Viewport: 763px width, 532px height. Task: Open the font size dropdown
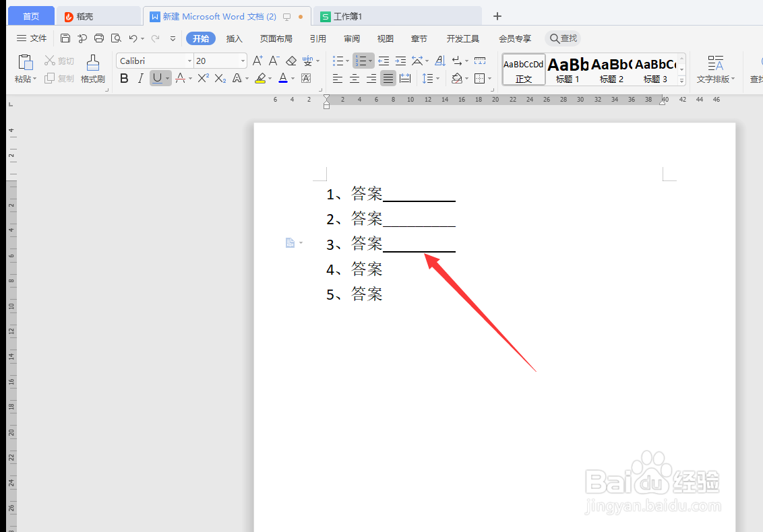pos(243,61)
